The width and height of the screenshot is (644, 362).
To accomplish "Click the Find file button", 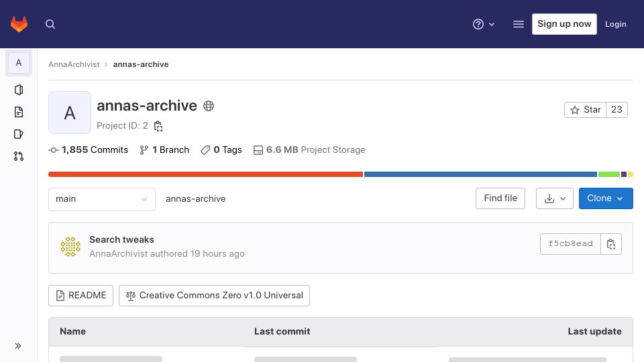I will coord(500,198).
